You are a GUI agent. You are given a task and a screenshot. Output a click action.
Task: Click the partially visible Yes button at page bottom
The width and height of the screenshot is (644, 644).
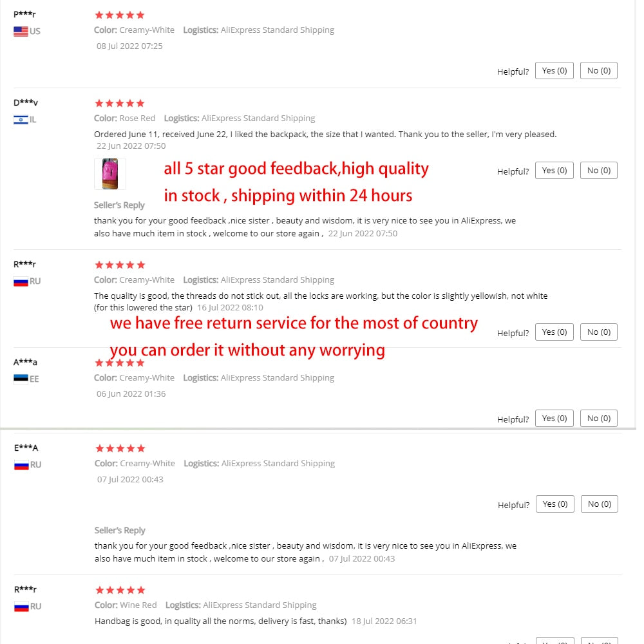point(554,641)
